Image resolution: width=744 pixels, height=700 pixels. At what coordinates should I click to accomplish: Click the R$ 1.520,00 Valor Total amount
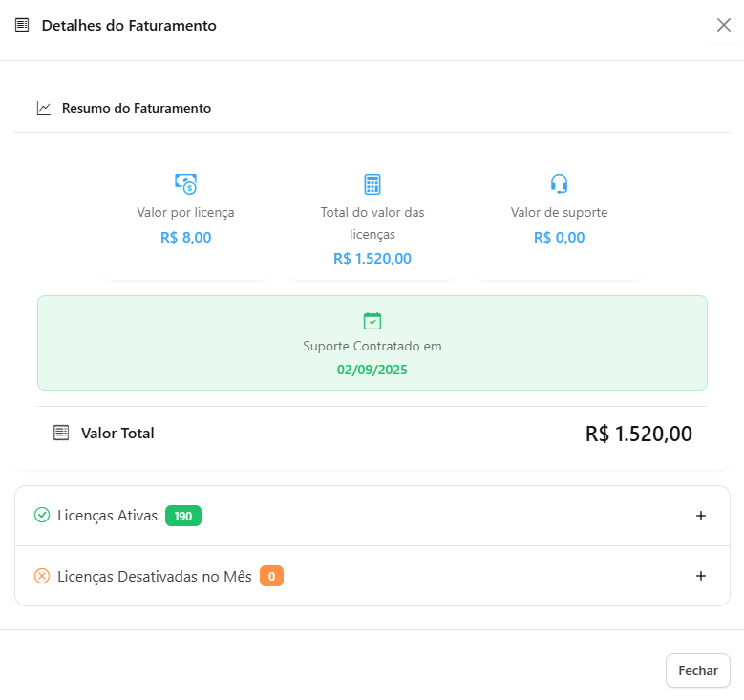point(638,434)
